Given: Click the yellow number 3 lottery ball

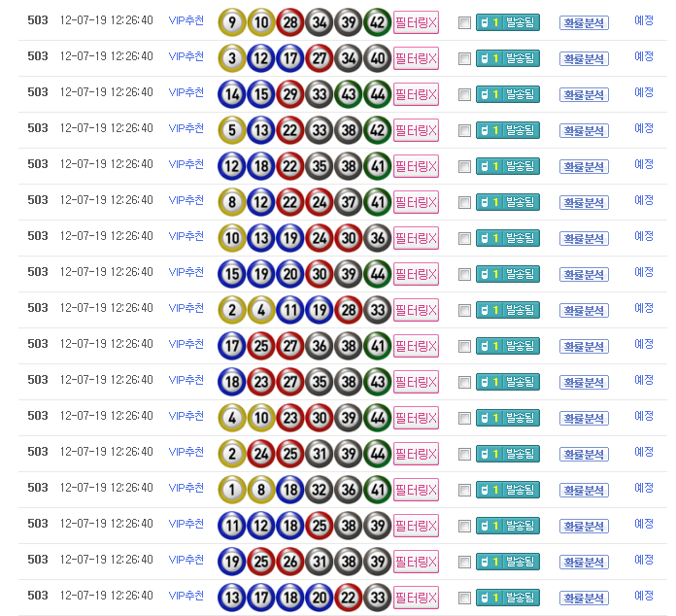Looking at the screenshot, I should click(232, 58).
